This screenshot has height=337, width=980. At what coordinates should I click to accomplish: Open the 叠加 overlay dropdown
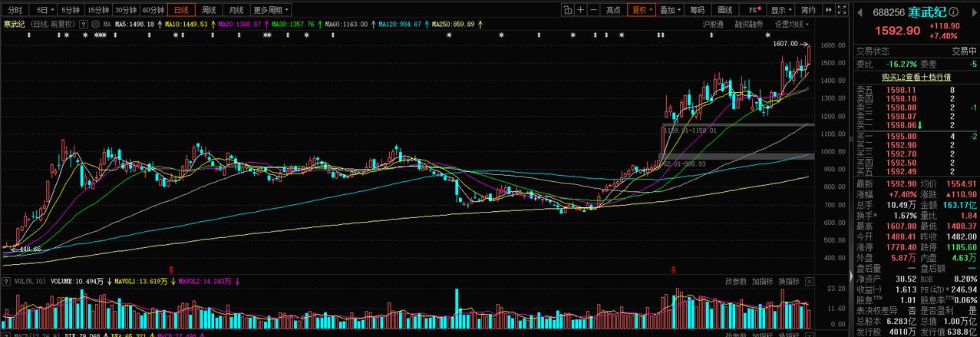pos(670,10)
